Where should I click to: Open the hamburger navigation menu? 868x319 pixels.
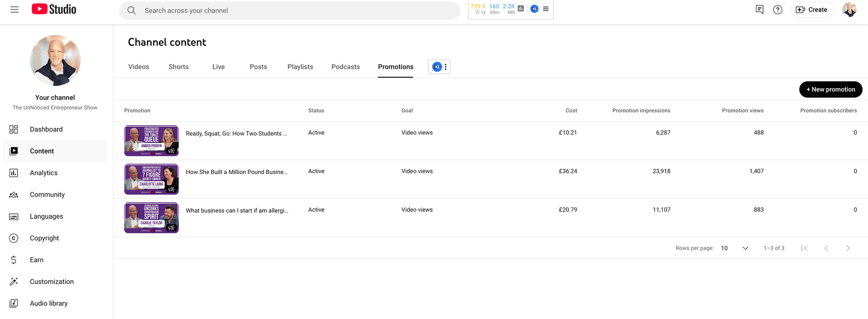(x=14, y=9)
